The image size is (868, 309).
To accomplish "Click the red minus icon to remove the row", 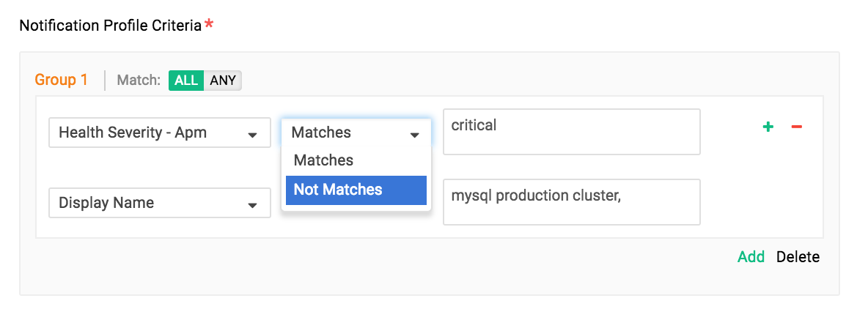I will coord(797,127).
